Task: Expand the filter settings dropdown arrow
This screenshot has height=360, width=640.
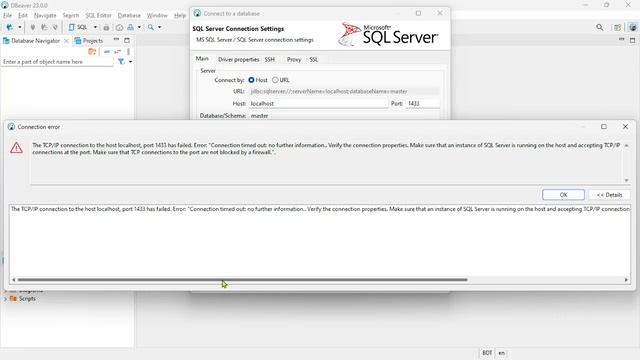Action: tap(130, 62)
